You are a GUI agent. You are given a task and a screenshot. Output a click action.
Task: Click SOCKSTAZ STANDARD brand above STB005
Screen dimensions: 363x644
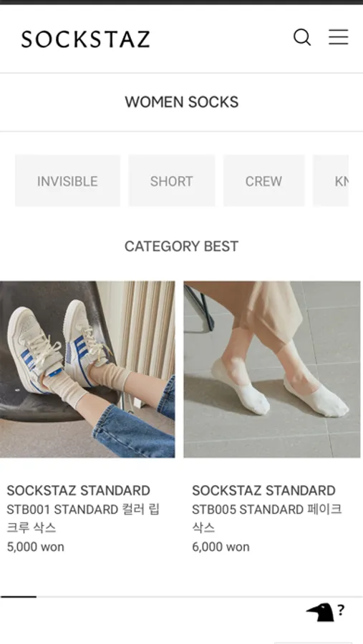(x=264, y=490)
